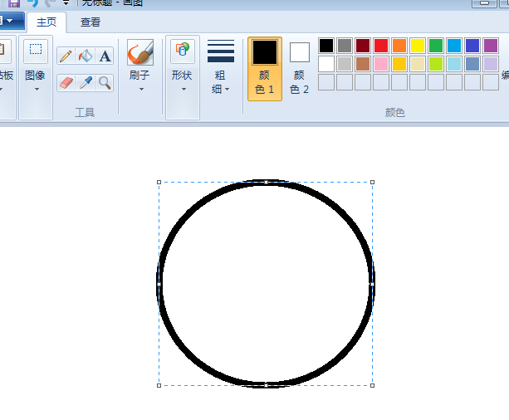Viewport: 509px width, 420px height.
Task: Click the bottom-right selection handle of the circle
Action: [372, 385]
